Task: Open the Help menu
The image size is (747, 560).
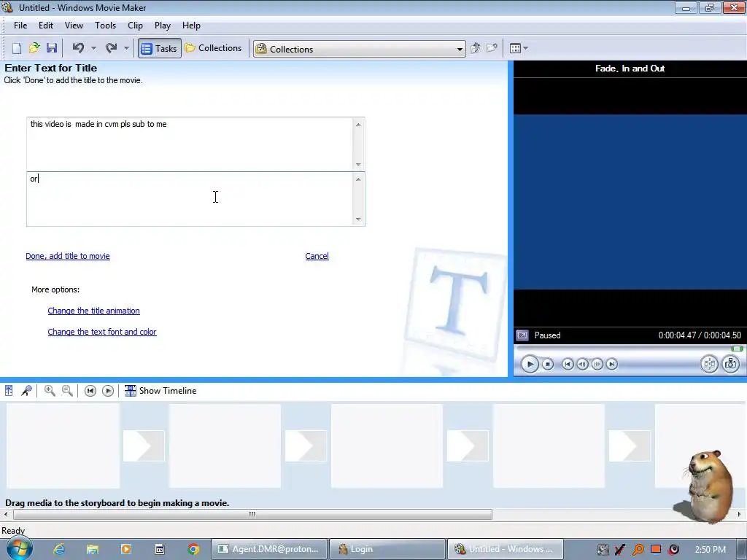Action: 192,26
